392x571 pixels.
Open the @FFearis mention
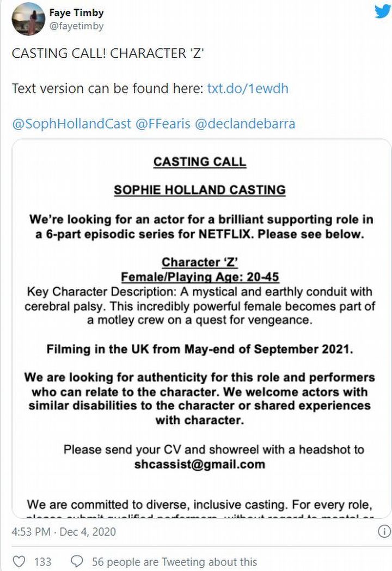(x=162, y=124)
